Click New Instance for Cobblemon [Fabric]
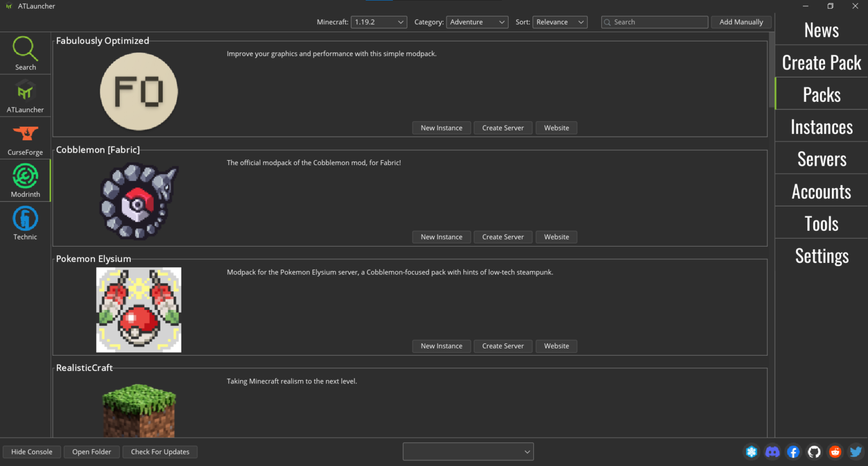 (441, 236)
